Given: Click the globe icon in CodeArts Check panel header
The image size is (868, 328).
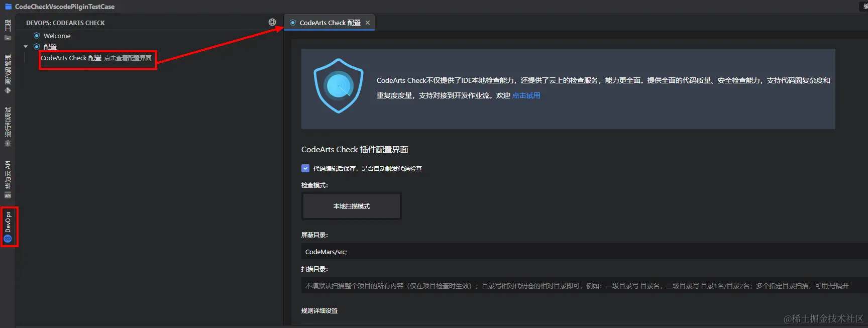Looking at the screenshot, I should point(272,22).
